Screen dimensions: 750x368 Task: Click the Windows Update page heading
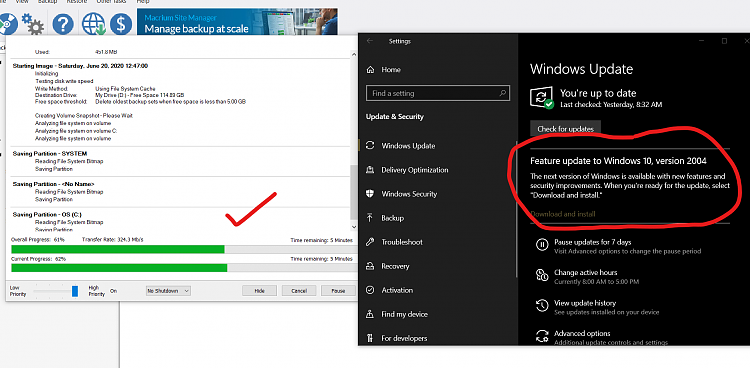582,69
